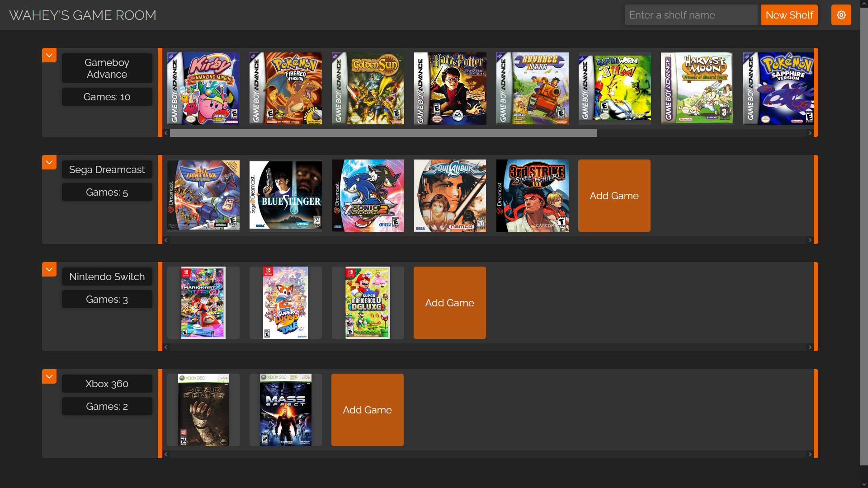The image size is (868, 488).
Task: Open Mario Kart 8 Deluxe cover
Action: click(x=203, y=303)
